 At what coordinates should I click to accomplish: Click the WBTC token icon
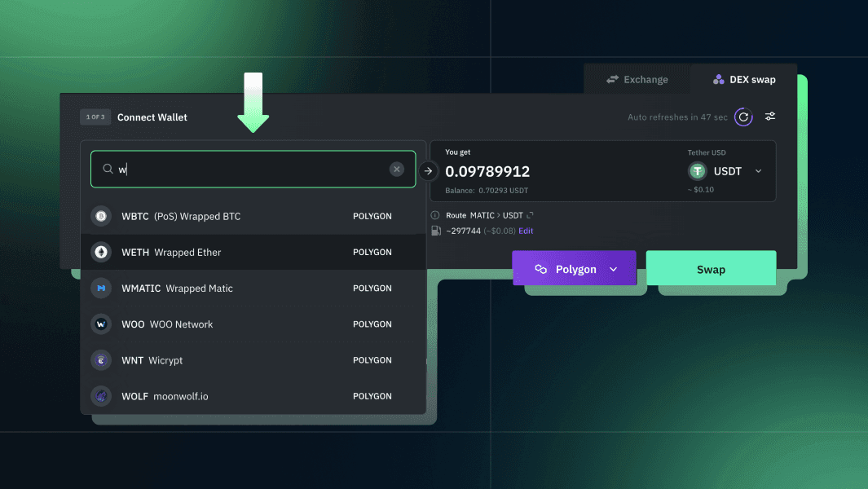point(101,216)
